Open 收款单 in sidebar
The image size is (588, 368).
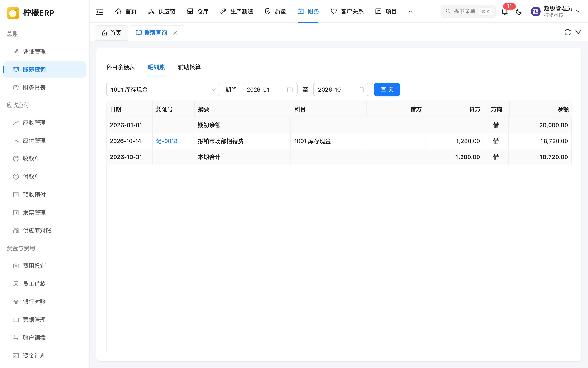[x=45, y=159]
